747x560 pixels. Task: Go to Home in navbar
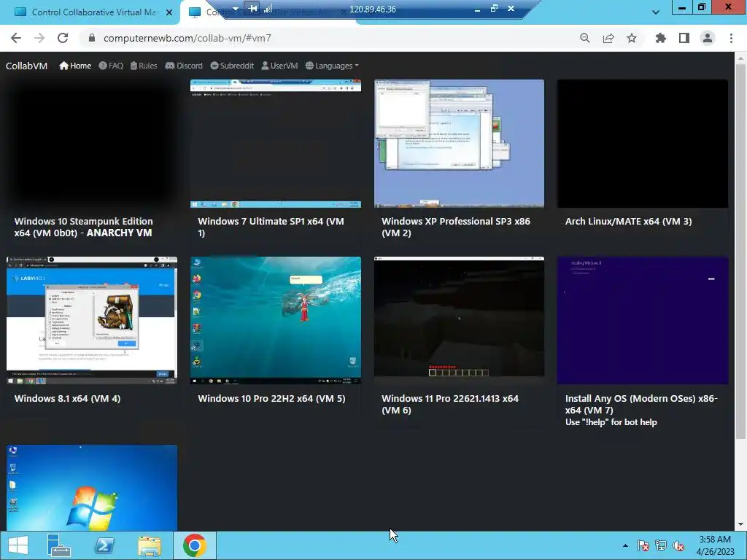point(75,66)
